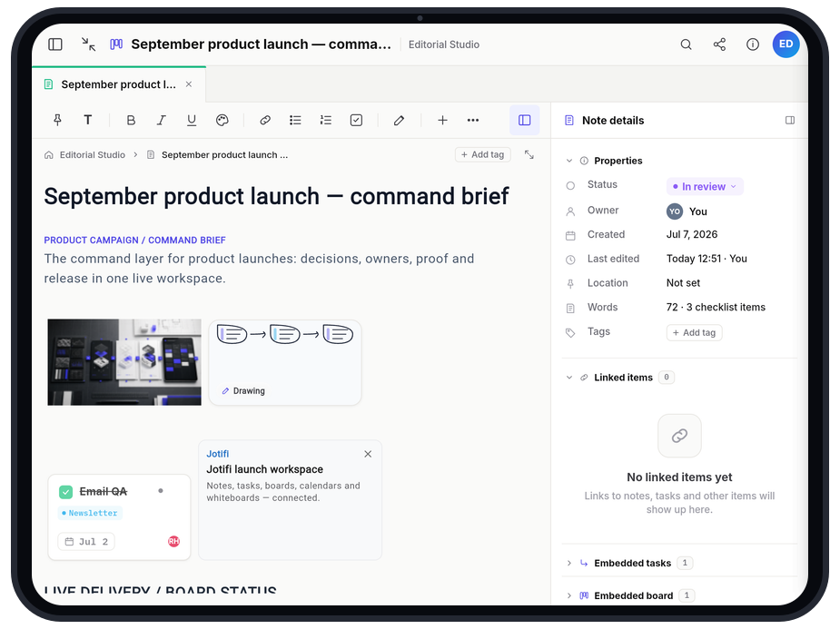840x629 pixels.
Task: Insert a link with chain icon
Action: [x=265, y=121]
